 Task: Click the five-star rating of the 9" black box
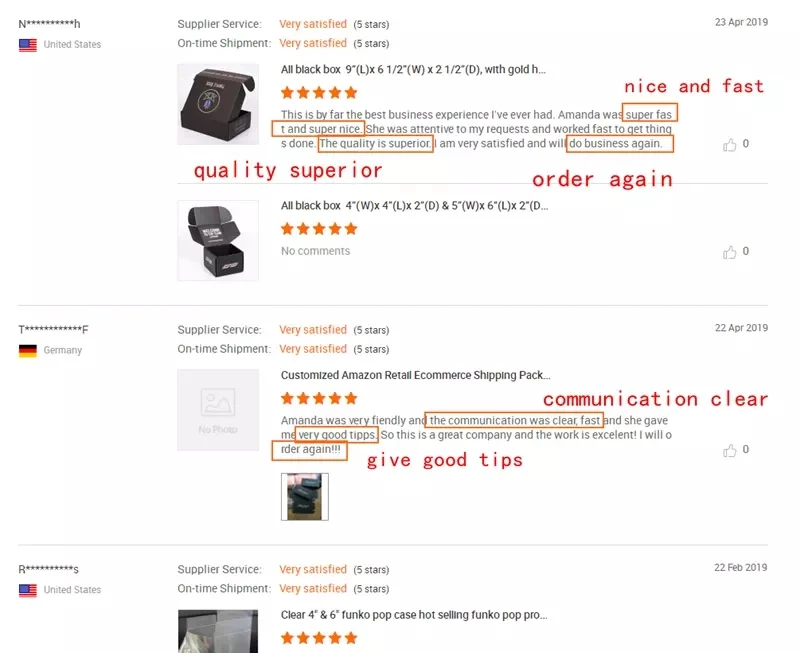point(319,93)
